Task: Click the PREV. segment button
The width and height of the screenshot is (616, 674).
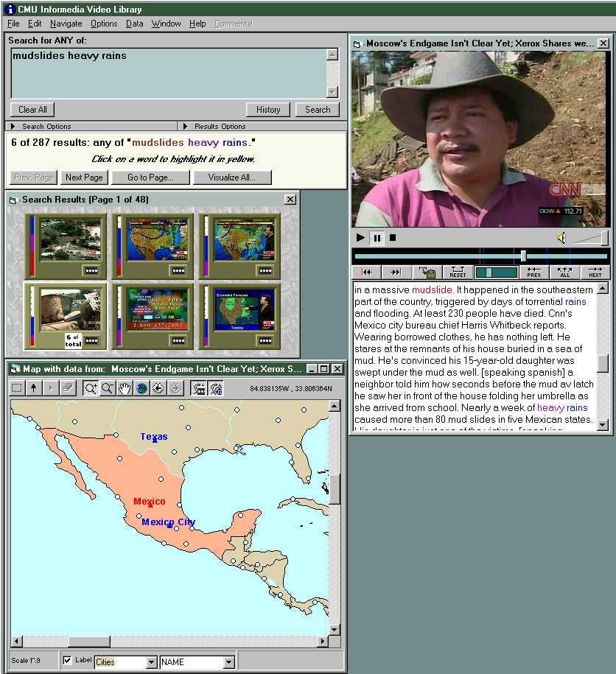Action: tap(534, 272)
